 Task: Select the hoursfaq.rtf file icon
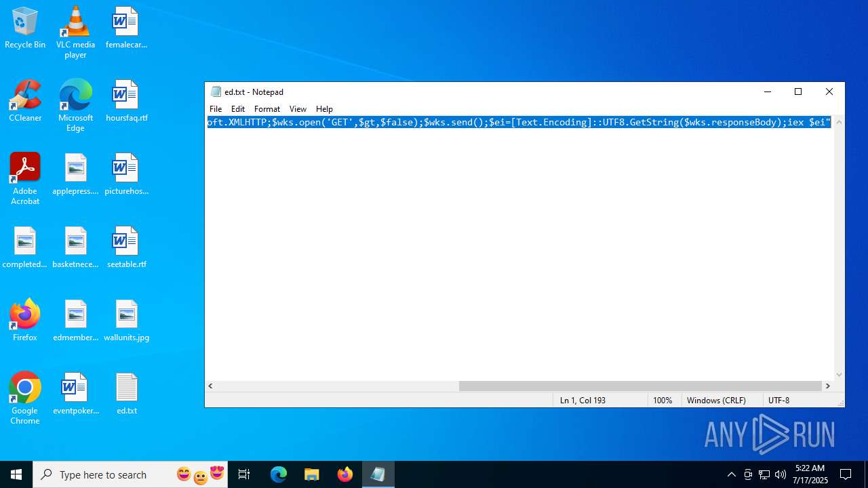tap(126, 102)
